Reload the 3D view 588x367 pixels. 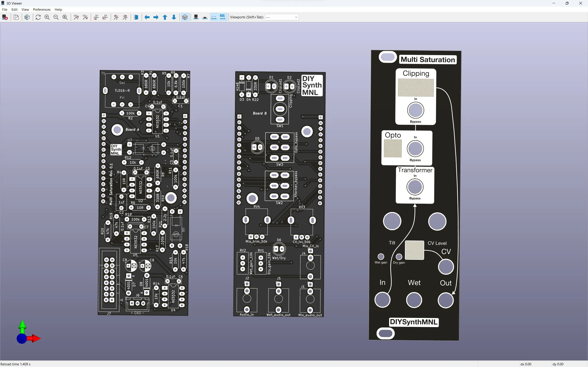point(38,17)
